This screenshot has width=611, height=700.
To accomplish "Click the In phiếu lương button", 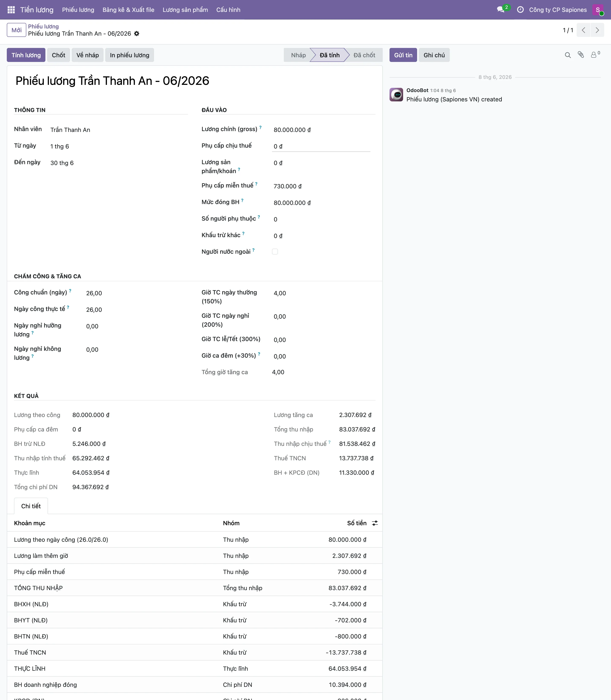I will (x=130, y=55).
